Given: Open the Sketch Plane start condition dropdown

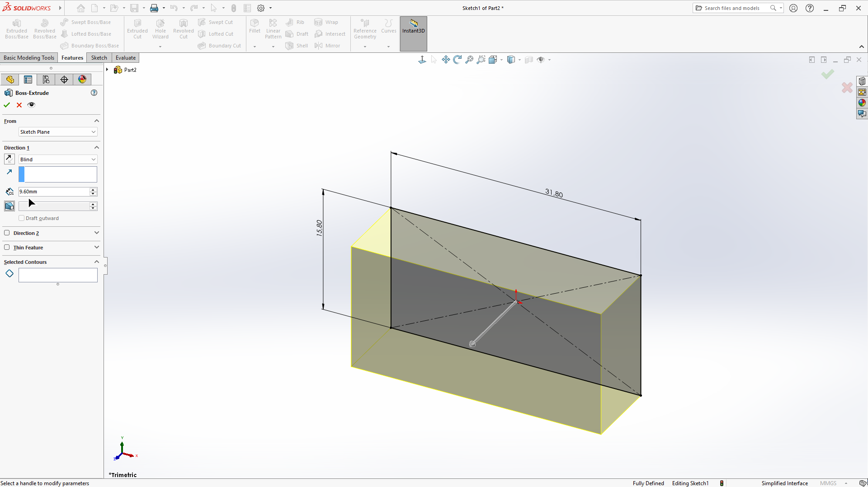Looking at the screenshot, I should [58, 132].
